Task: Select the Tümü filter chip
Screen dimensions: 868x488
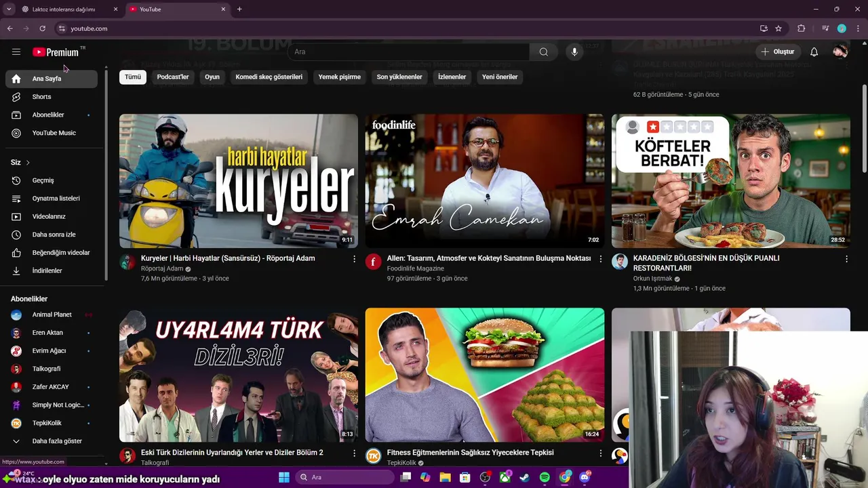Action: pyautogui.click(x=133, y=77)
